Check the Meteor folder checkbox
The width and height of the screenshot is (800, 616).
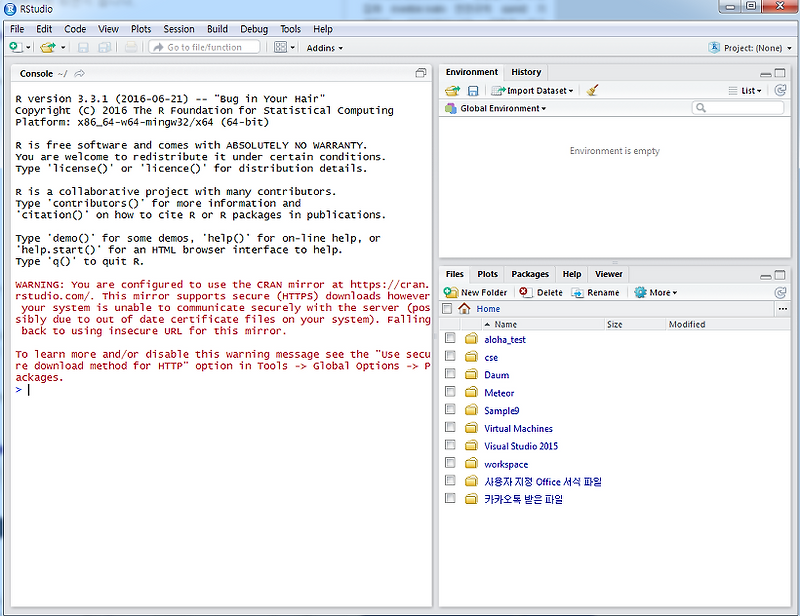point(450,391)
